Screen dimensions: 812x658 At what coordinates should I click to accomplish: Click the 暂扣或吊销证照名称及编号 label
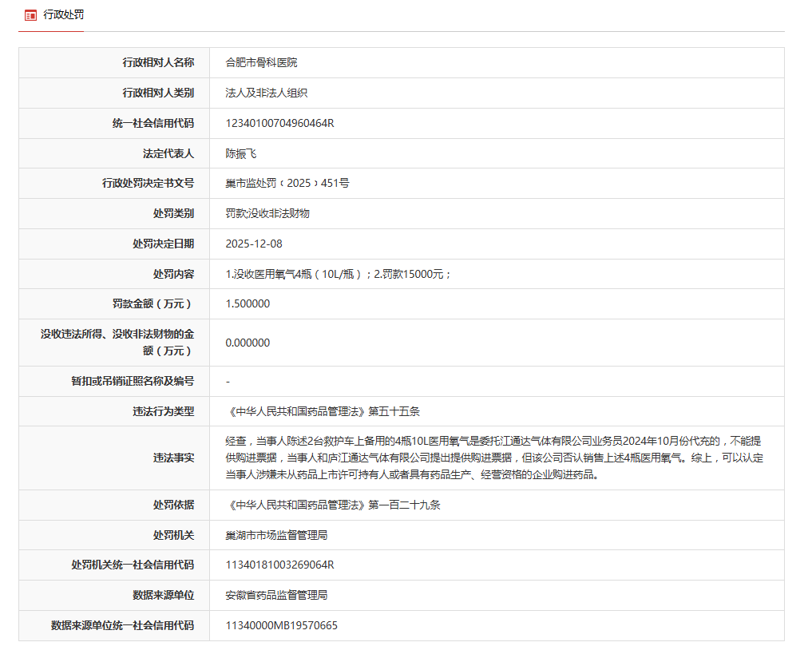click(x=133, y=382)
